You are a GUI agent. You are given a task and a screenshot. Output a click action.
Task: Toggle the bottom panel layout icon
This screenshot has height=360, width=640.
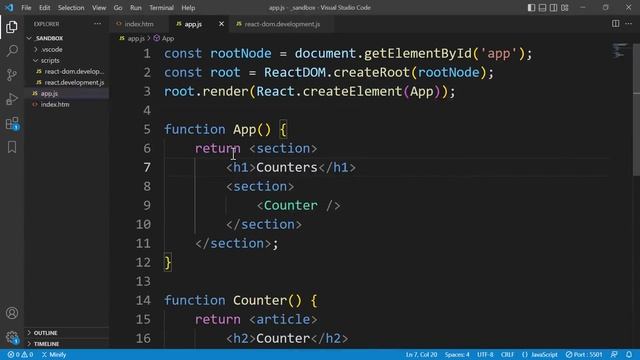[x=542, y=7]
